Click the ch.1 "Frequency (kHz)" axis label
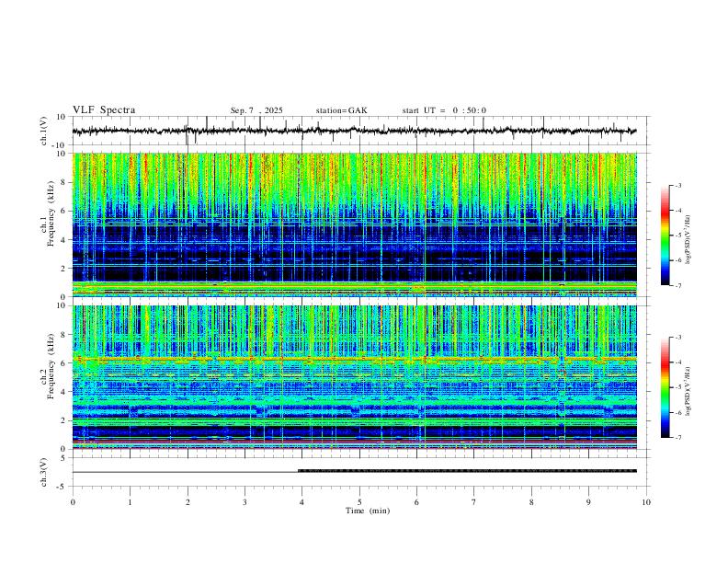The width and height of the screenshot is (728, 563). click(x=51, y=213)
